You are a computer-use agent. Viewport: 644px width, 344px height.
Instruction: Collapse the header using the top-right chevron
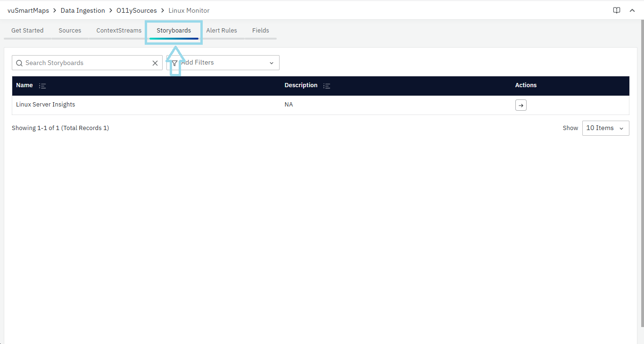coord(632,10)
